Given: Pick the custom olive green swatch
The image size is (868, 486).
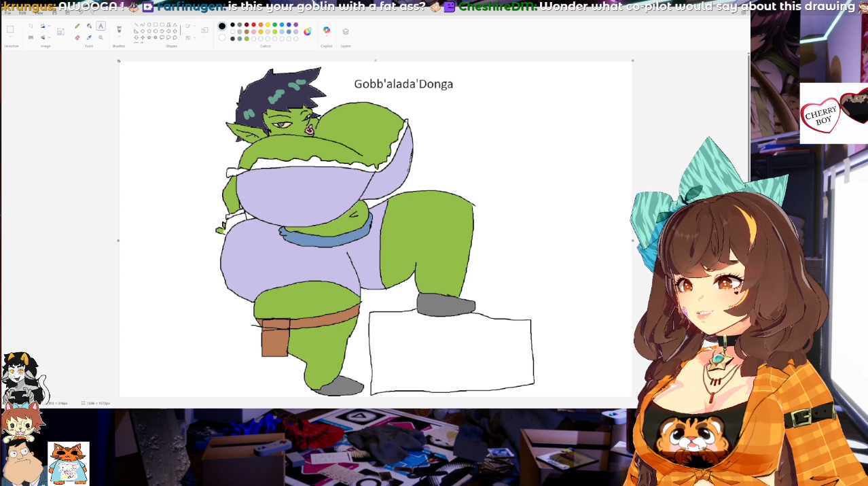Looking at the screenshot, I should 247,39.
